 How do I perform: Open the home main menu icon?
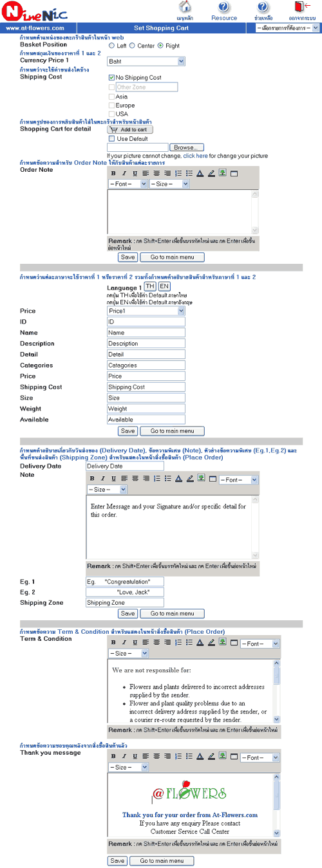[185, 7]
